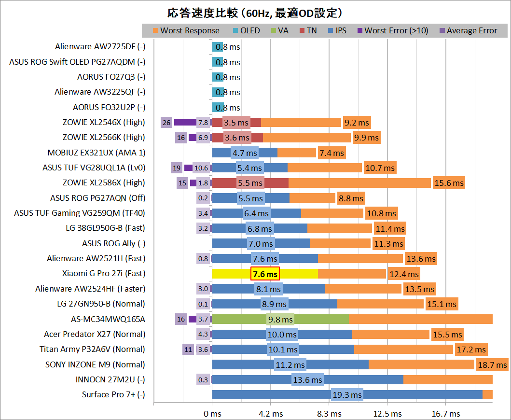Click the ASUS ROG PG27AQN (Off) label

98,198
